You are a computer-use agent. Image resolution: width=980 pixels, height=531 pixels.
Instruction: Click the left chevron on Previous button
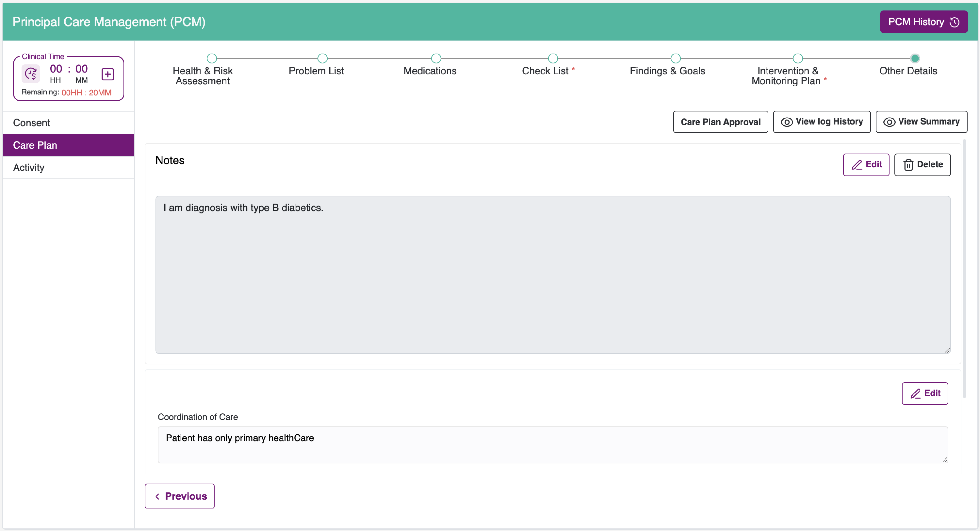click(x=157, y=496)
